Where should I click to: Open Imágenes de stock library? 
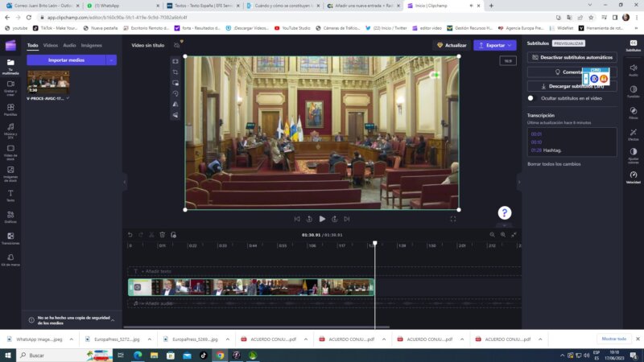[10, 174]
